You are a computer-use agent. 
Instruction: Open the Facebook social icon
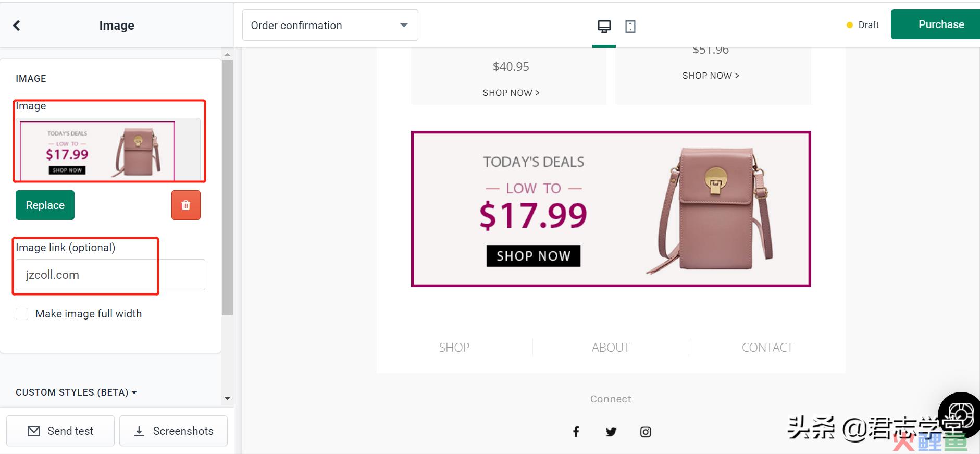pos(576,432)
